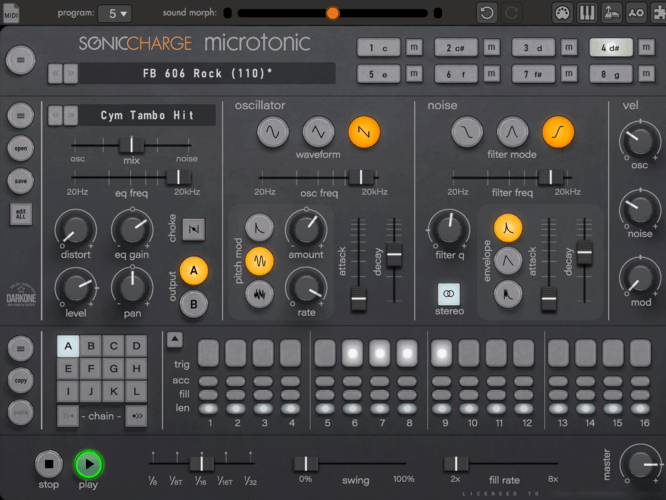Toggle the choke button
666x500 pixels.
[194, 229]
